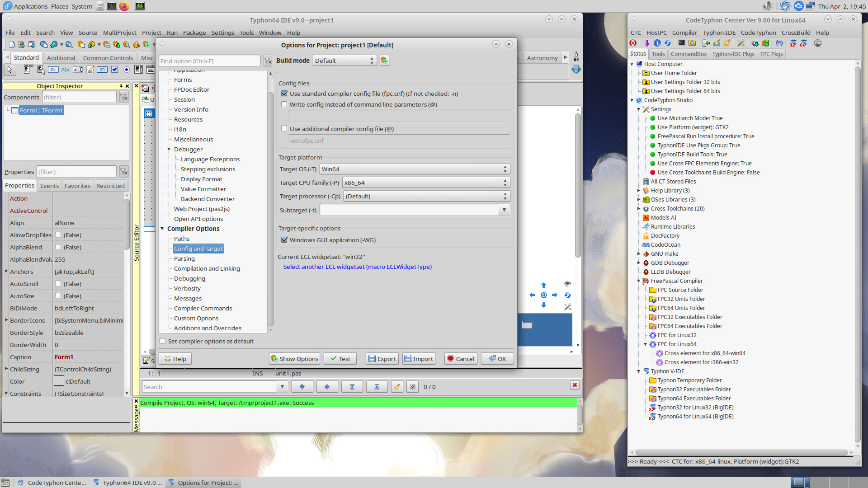Image resolution: width=868 pixels, height=488 pixels.
Task: Click the eye icon in form designer panel
Action: tap(568, 284)
